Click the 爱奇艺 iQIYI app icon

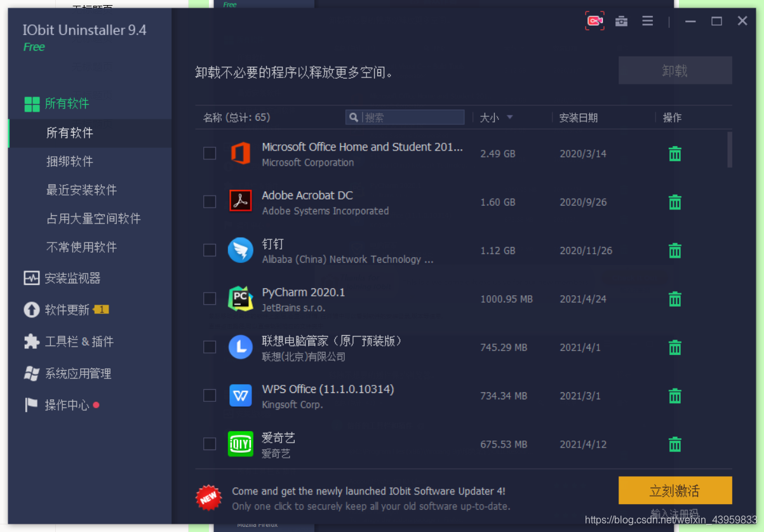click(241, 444)
